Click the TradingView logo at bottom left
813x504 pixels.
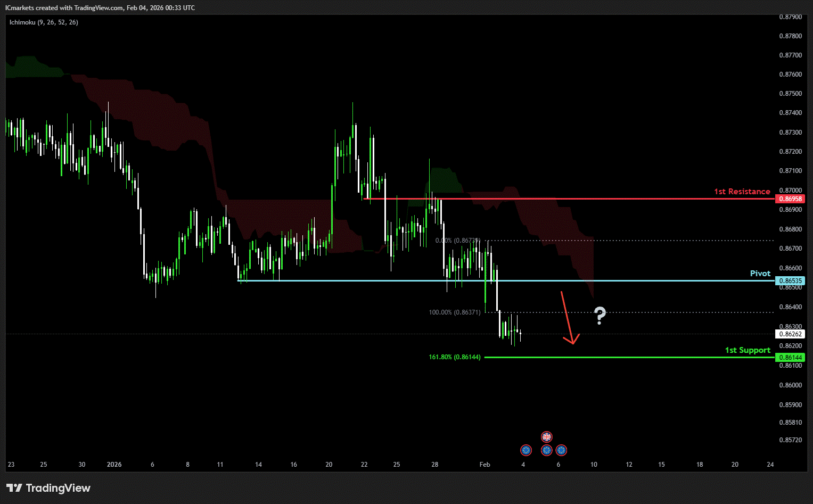click(48, 488)
